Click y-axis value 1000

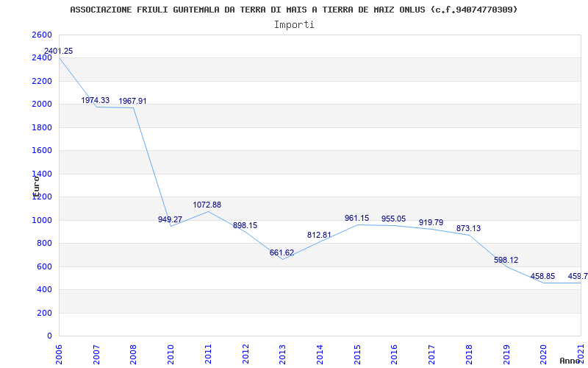pyautogui.click(x=42, y=220)
